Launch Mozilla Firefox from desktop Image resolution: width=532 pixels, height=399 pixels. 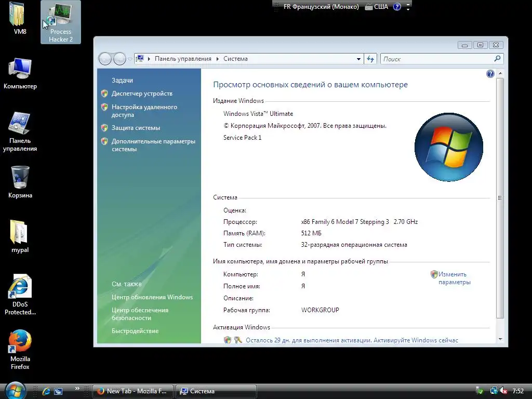tap(20, 350)
